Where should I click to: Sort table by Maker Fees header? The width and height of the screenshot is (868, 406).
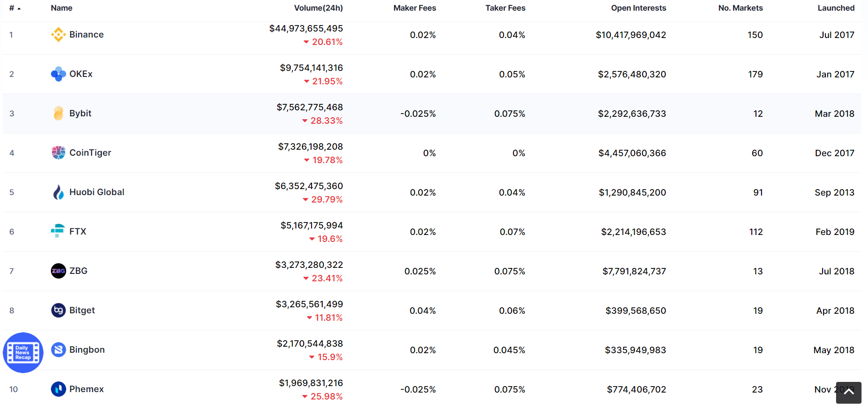(415, 8)
